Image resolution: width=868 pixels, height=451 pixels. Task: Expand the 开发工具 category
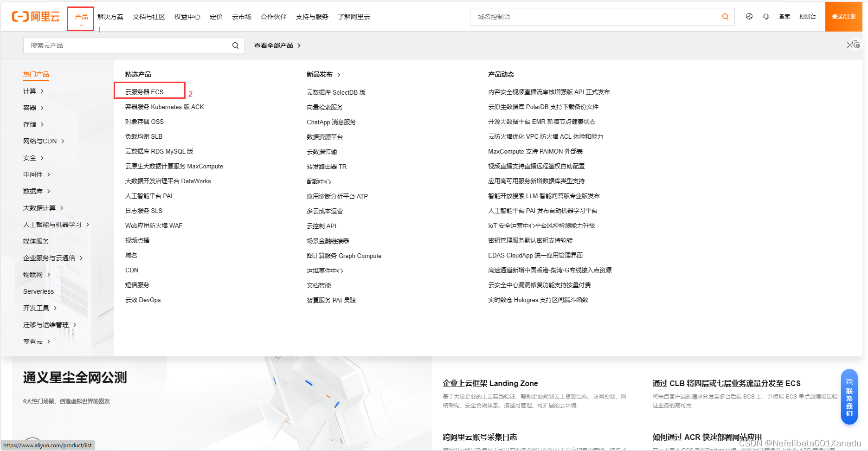(x=40, y=308)
